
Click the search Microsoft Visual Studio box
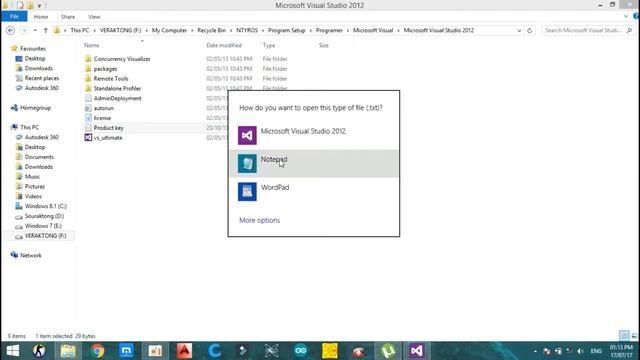point(588,31)
